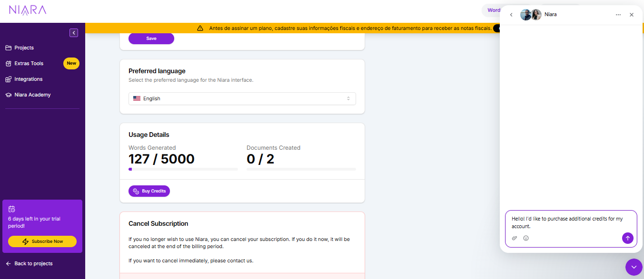Click the Save button

click(151, 38)
